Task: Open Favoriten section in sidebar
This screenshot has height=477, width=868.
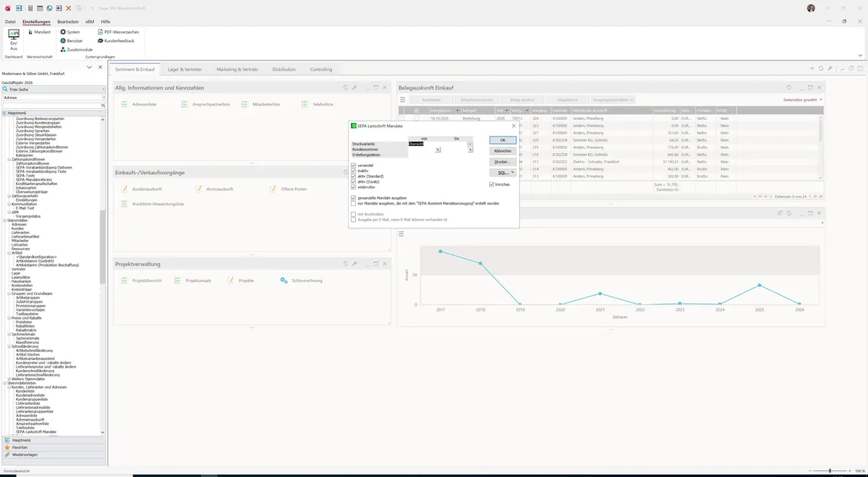Action: [54, 447]
